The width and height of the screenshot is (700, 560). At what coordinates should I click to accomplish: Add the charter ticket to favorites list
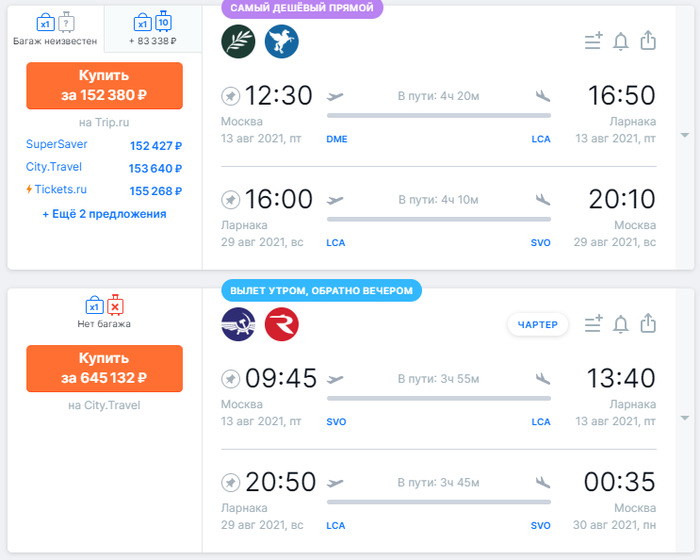pos(593,324)
